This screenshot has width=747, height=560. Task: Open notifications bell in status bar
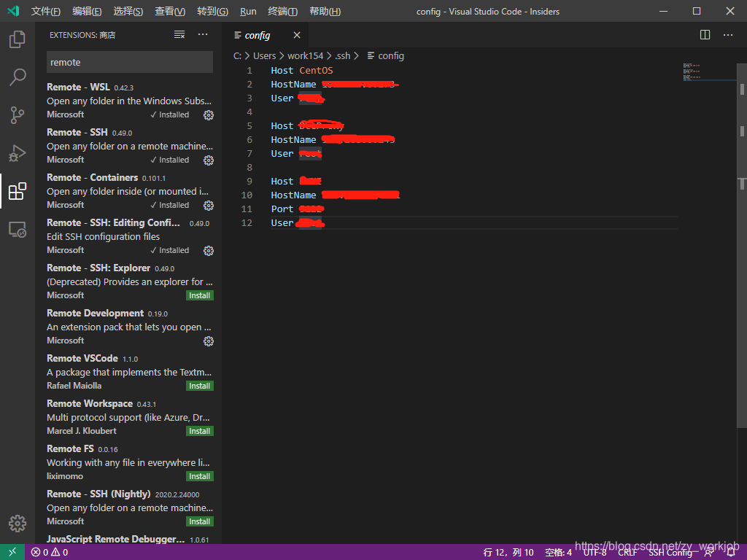731,553
